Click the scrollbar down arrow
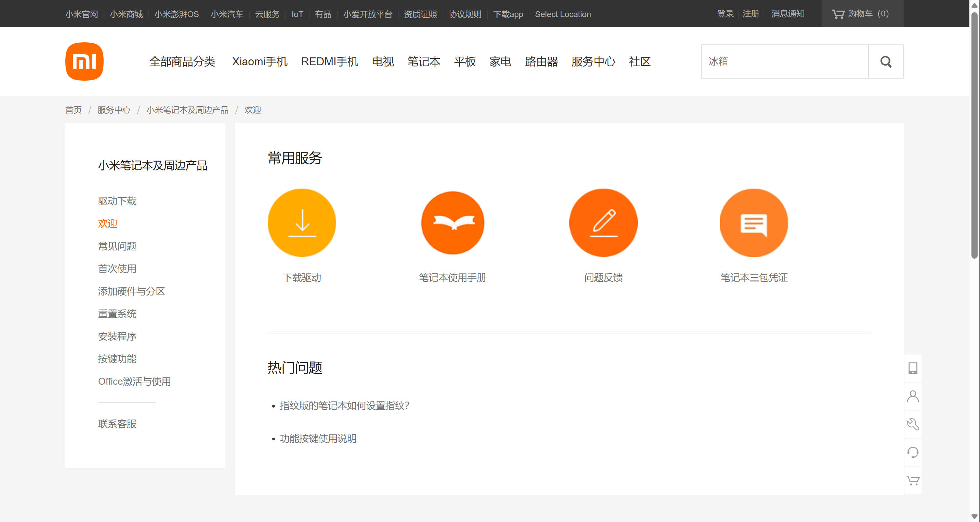 point(974,516)
